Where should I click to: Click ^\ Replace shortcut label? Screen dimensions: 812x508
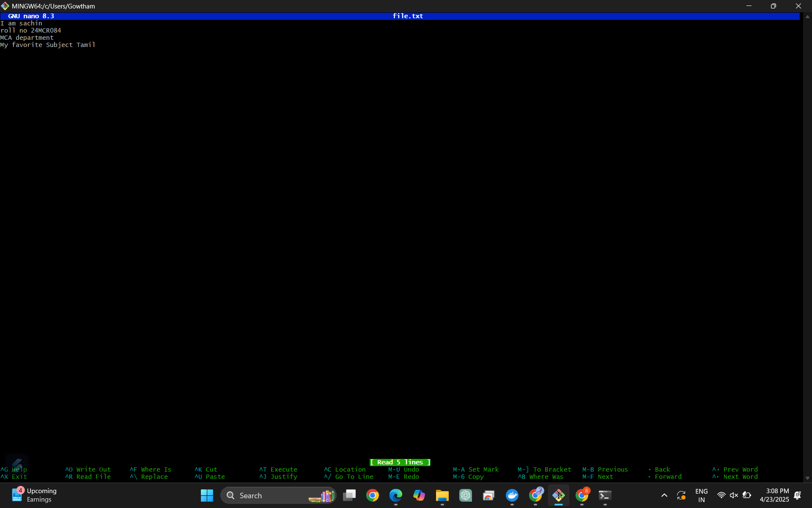point(149,477)
